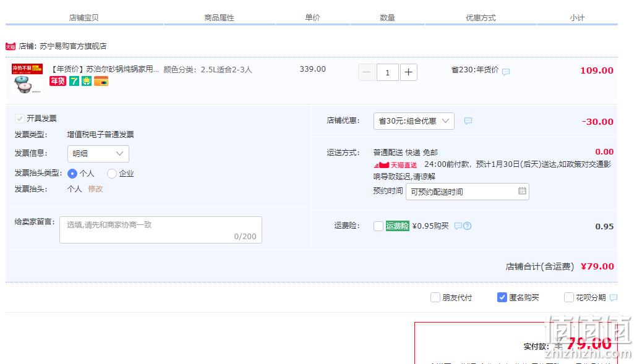637x364 pixels.
Task: Open the 发票信息 明细 dropdown
Action: (98, 153)
